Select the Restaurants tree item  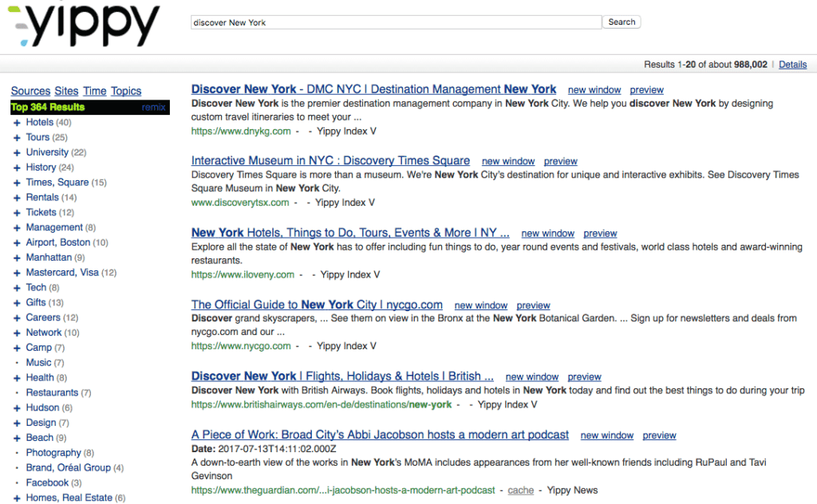[x=52, y=392]
